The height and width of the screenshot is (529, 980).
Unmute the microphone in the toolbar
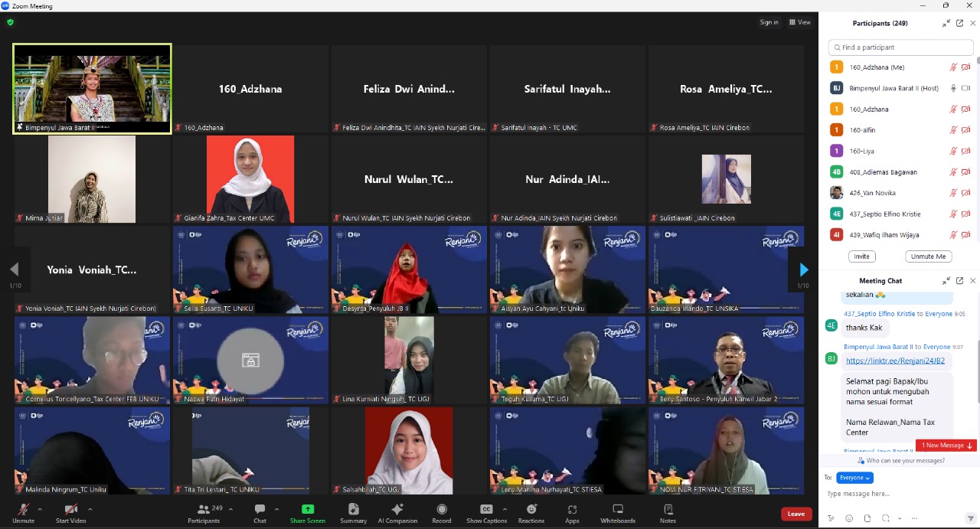coord(23,513)
